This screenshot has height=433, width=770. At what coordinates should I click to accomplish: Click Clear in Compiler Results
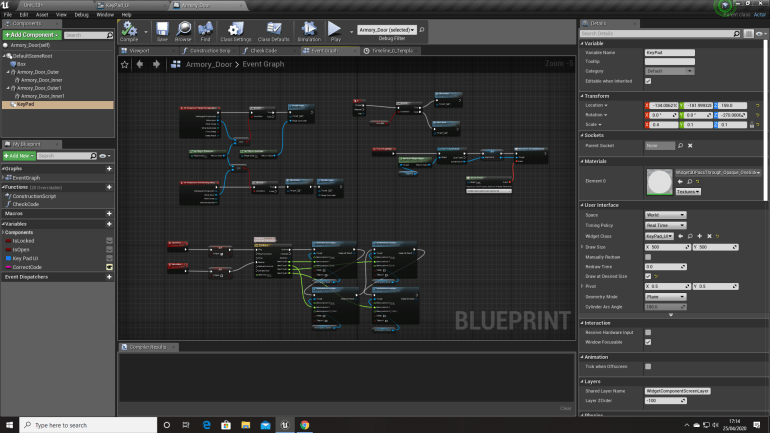(x=565, y=408)
